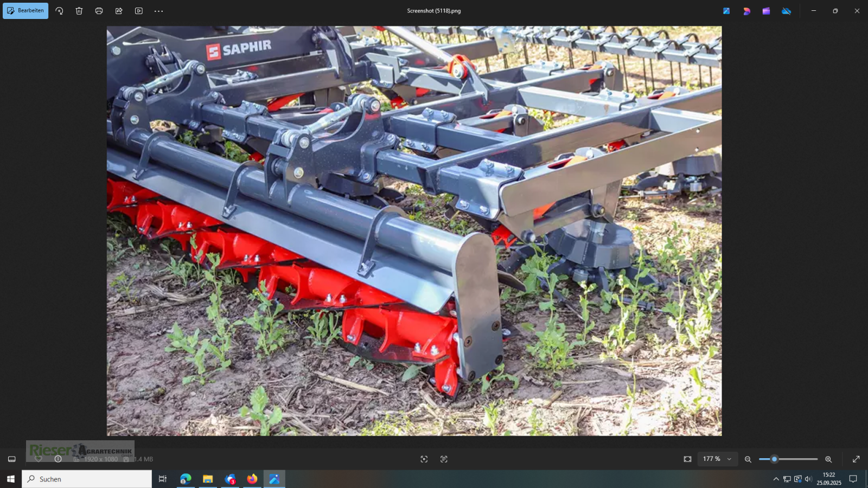Delete Screenshot (5118).png
The height and width of the screenshot is (488, 868).
[79, 10]
